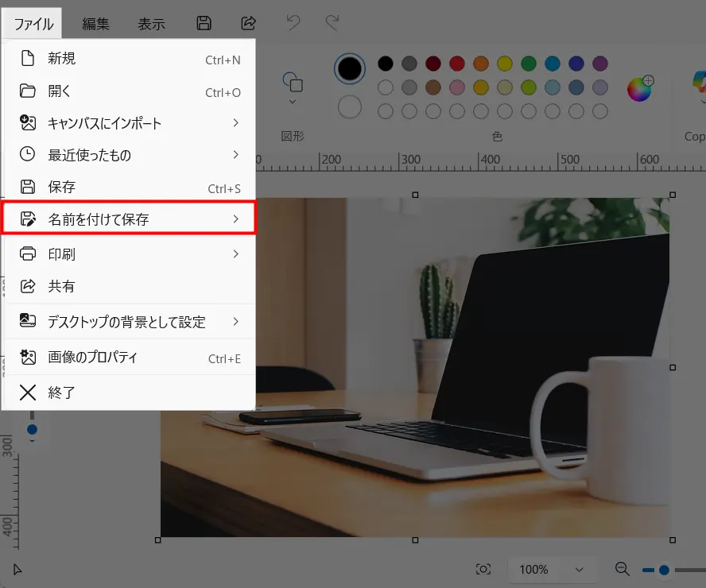This screenshot has height=588, width=706.
Task: Choose 終了 to exit Paint
Action: pyautogui.click(x=129, y=393)
